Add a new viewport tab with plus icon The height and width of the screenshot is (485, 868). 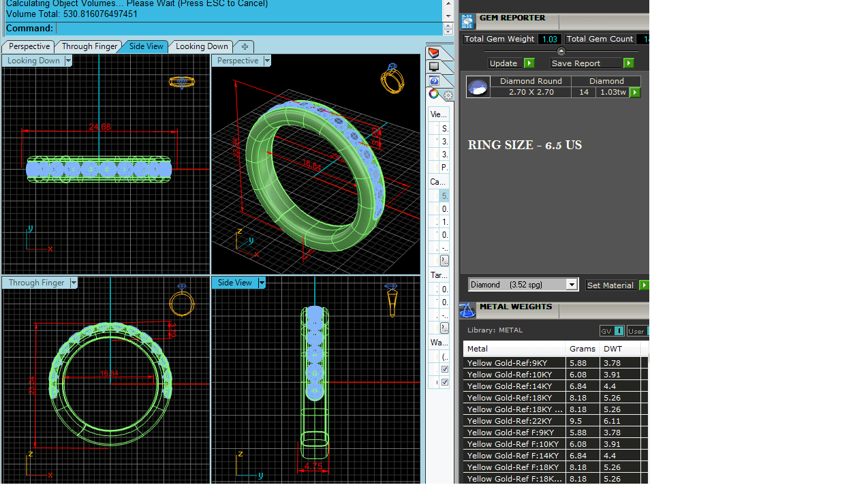pyautogui.click(x=245, y=46)
